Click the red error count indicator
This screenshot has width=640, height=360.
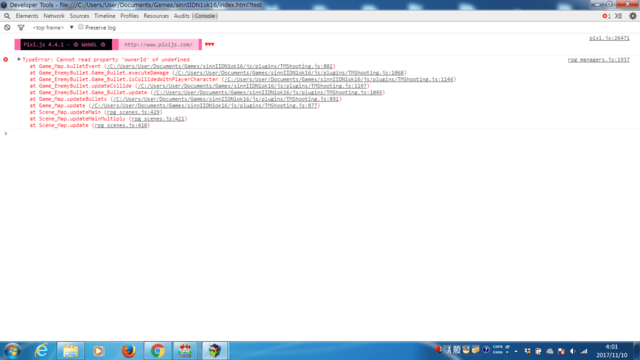pyautogui.click(x=606, y=16)
